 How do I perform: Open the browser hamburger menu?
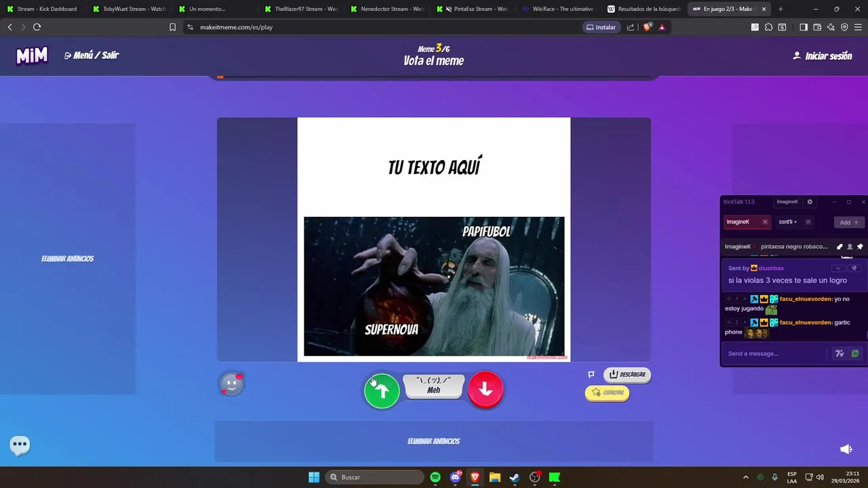tap(859, 27)
